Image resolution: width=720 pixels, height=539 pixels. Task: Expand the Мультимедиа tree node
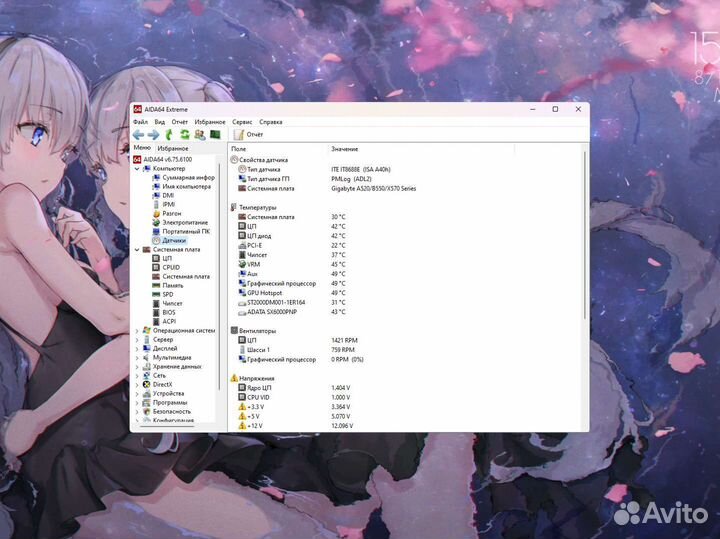pos(137,358)
